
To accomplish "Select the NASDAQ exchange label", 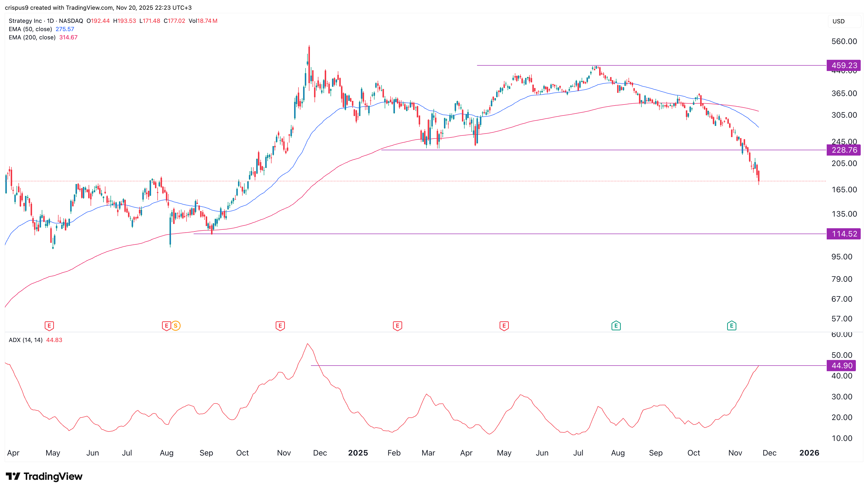I will 71,21.
